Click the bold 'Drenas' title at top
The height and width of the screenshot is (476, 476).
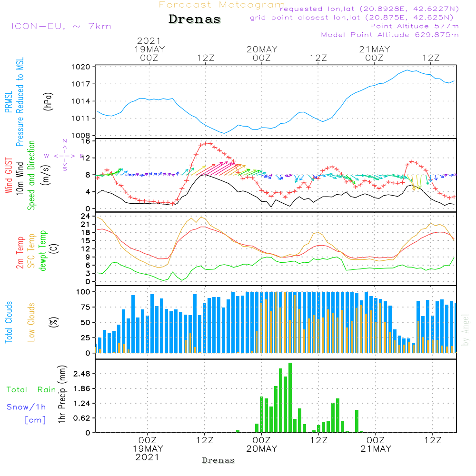pos(195,19)
